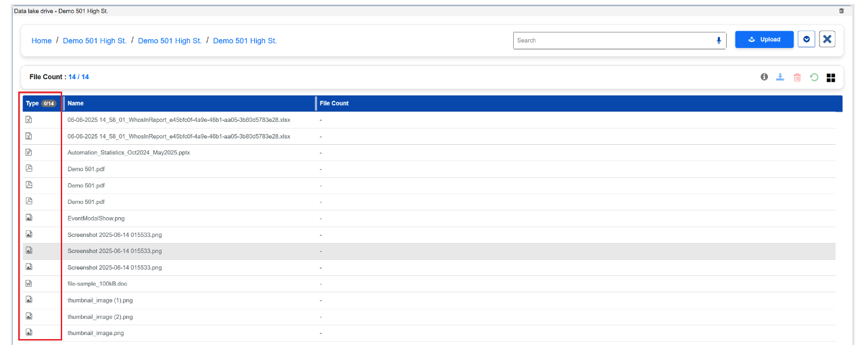Click the microphone voice search icon
Image resolution: width=868 pixels, height=360 pixels.
click(x=719, y=41)
